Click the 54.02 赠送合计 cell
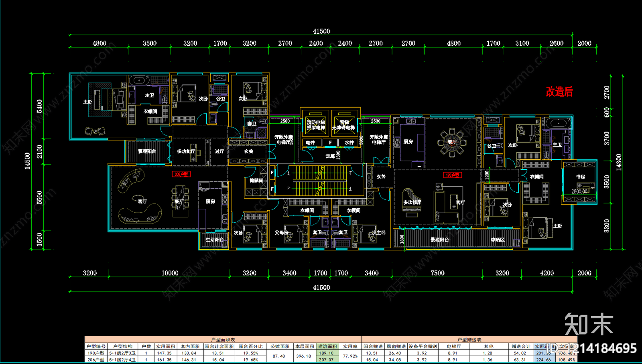The image size is (642, 364). tap(520, 353)
